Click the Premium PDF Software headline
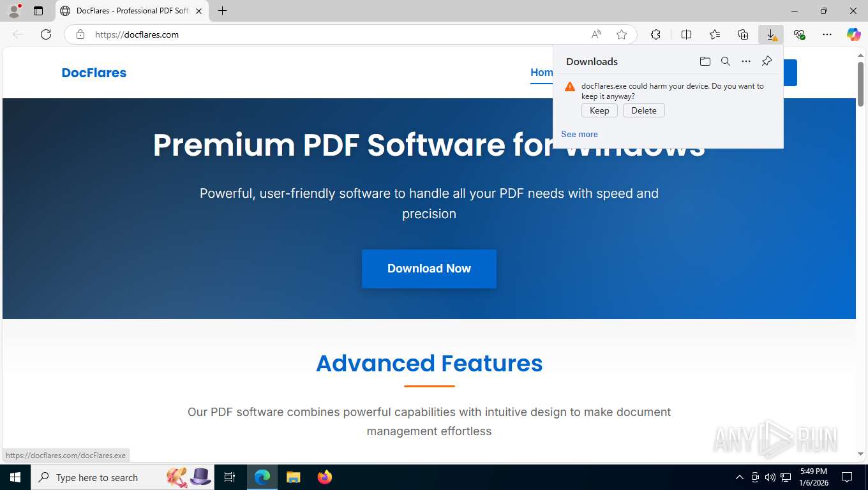The width and height of the screenshot is (868, 490). tap(429, 145)
